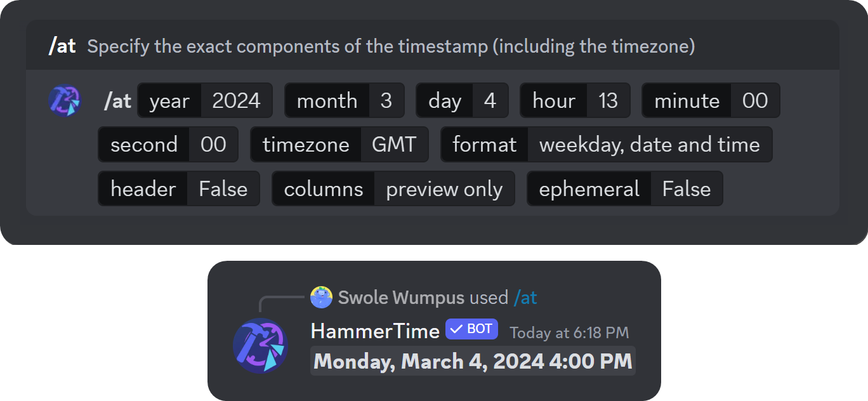Click the HammerTime bot username
Screen dimensions: 868x401
374,330
